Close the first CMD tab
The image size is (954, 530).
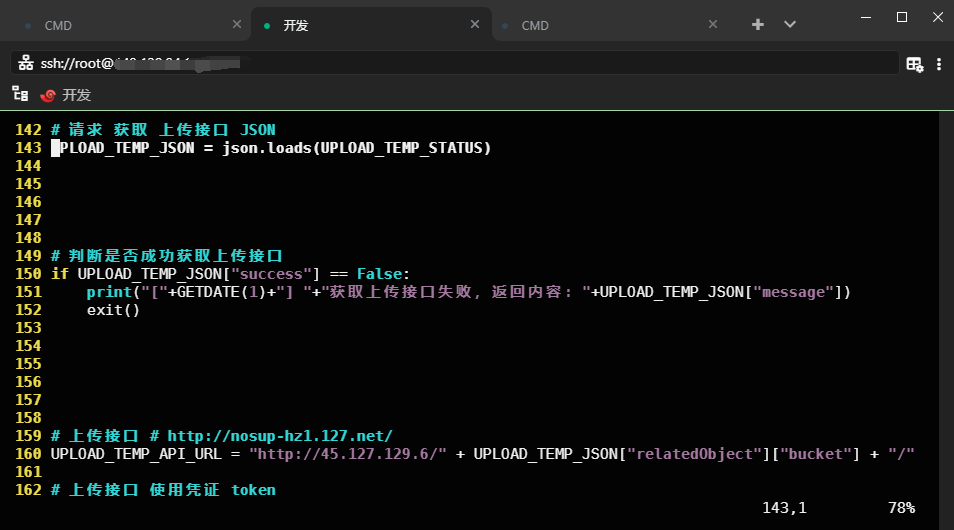(x=236, y=24)
